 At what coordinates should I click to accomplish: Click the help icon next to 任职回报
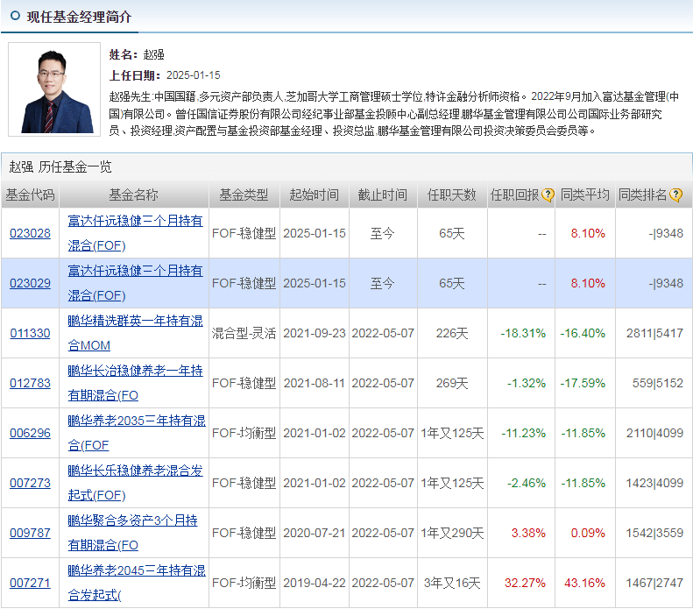[x=548, y=195]
